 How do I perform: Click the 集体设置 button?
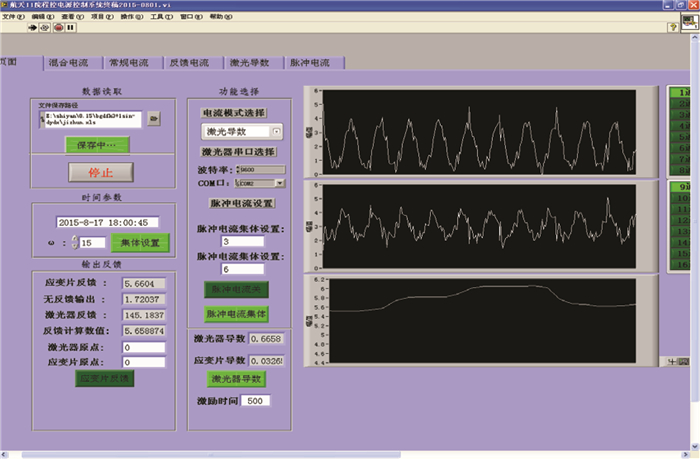tap(139, 242)
